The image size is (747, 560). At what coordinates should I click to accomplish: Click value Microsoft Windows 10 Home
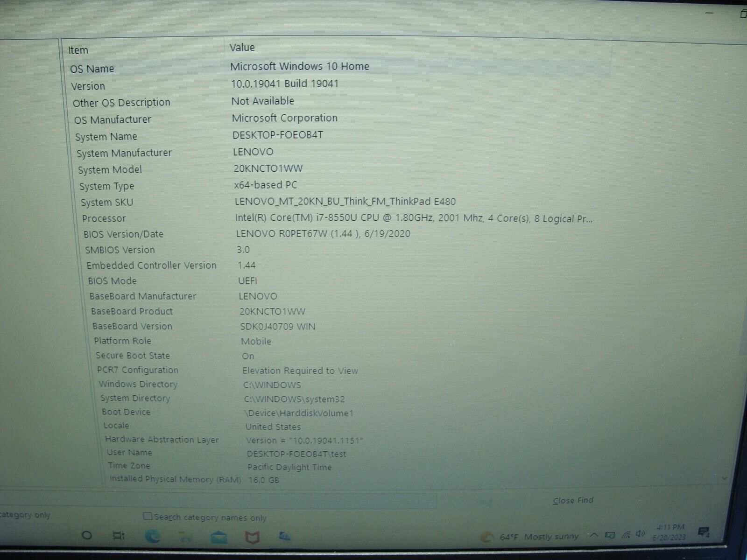(300, 66)
